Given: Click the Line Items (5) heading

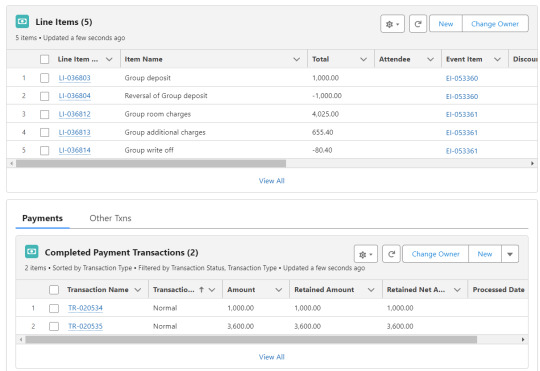Looking at the screenshot, I should pyautogui.click(x=64, y=22).
